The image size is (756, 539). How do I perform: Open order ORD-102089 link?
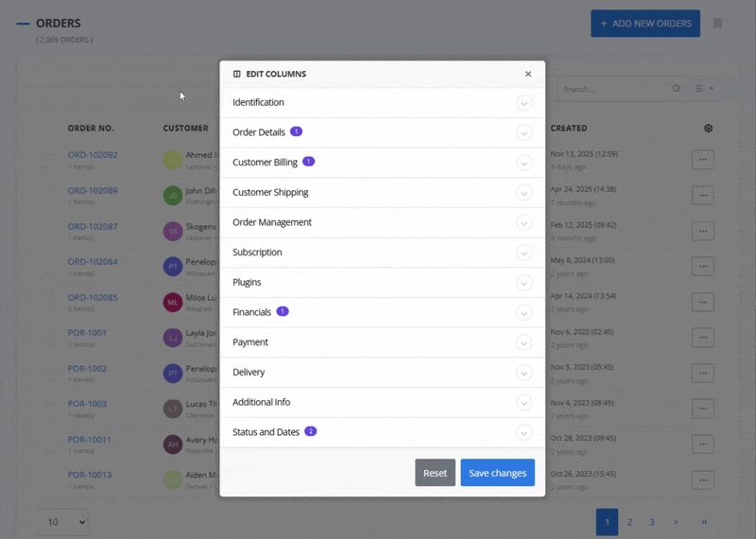click(x=93, y=191)
